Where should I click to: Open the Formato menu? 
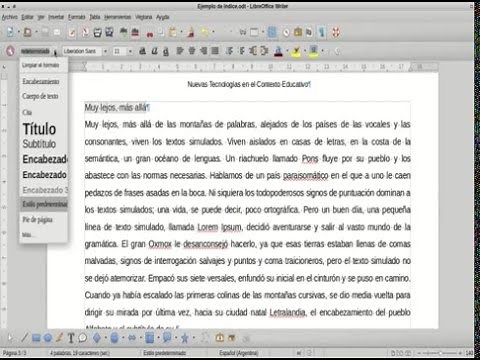pos(77,17)
